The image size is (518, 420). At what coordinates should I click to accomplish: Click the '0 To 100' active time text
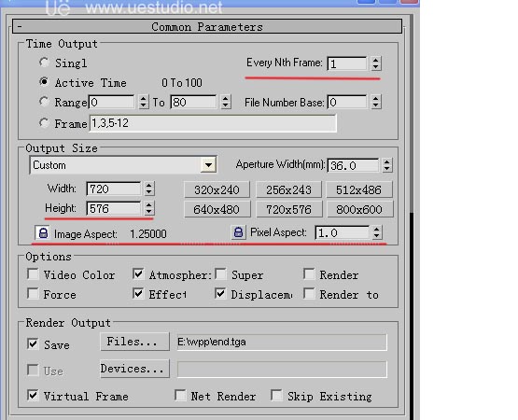[182, 83]
